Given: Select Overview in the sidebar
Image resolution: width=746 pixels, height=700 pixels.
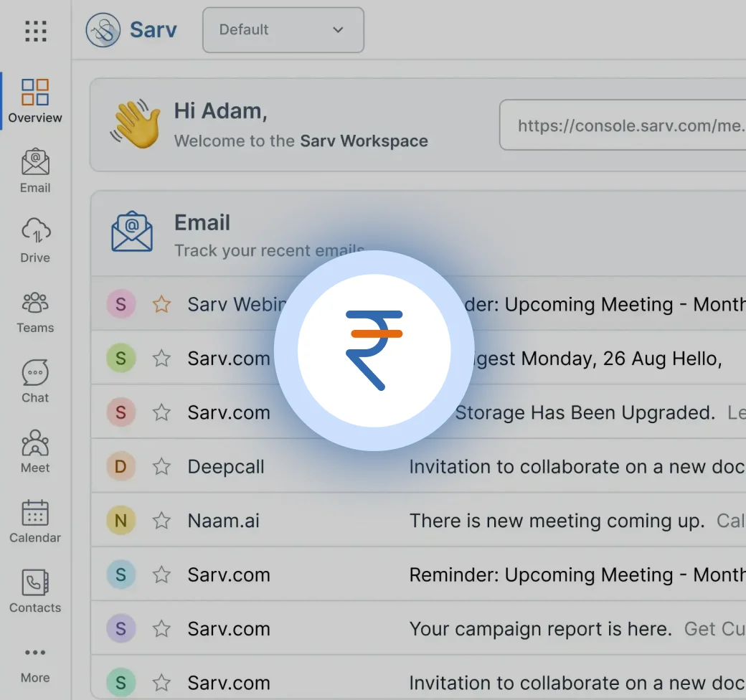Looking at the screenshot, I should pos(35,101).
